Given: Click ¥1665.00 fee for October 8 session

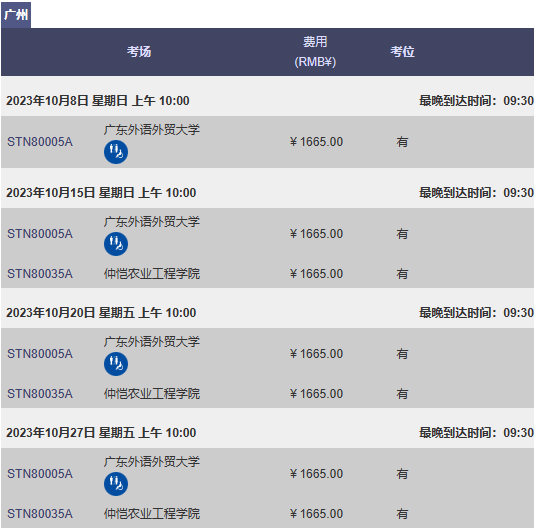Looking at the screenshot, I should 316,142.
